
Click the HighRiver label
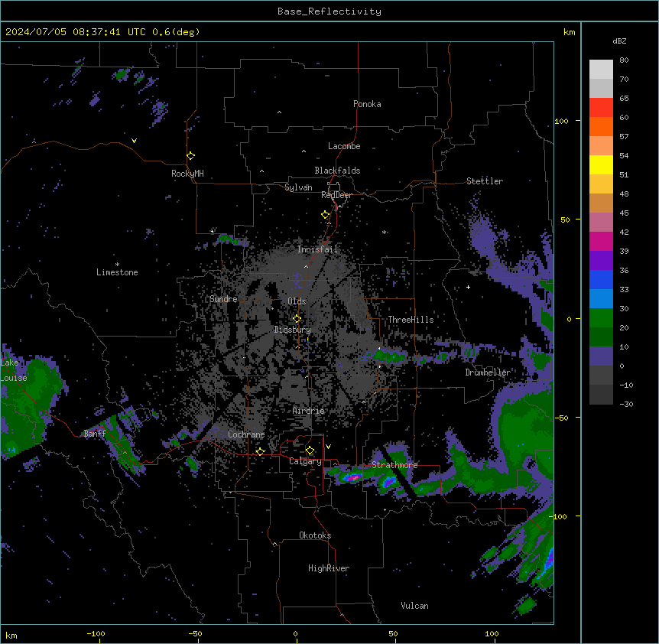pos(329,568)
